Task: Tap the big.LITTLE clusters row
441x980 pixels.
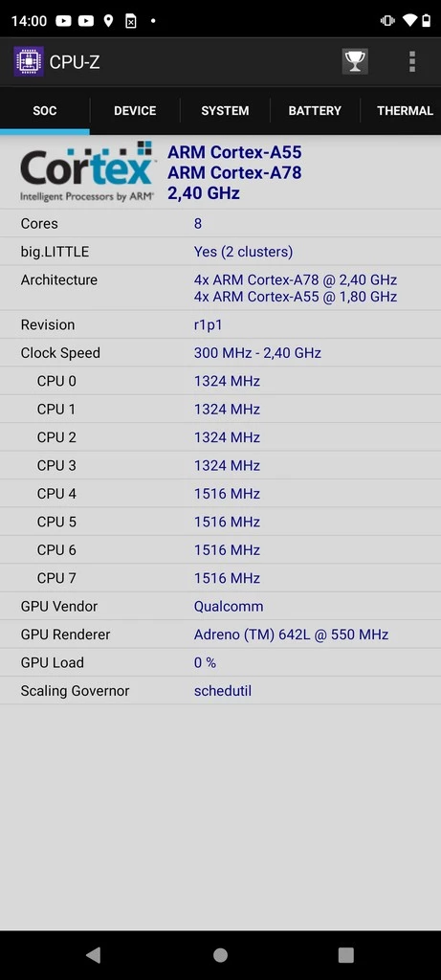Action: coord(220,252)
